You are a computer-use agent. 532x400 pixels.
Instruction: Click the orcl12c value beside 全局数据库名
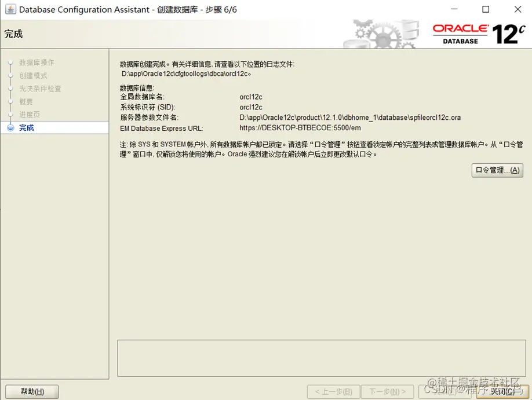pos(251,97)
